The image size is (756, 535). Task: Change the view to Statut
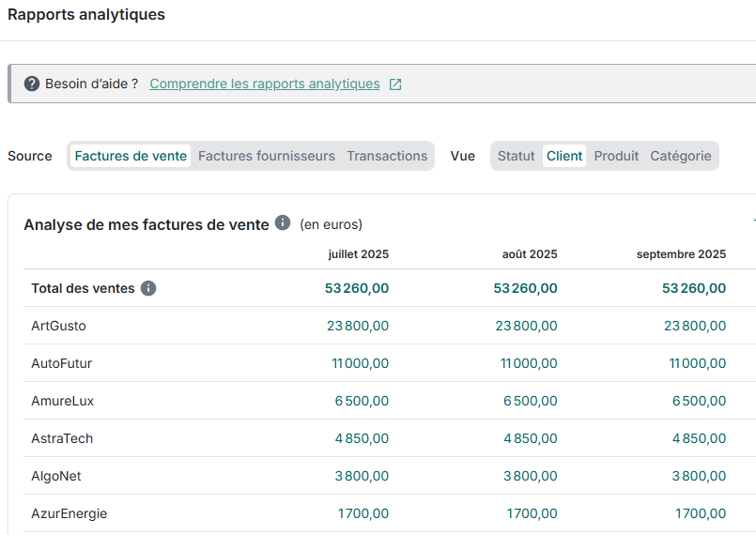(516, 156)
